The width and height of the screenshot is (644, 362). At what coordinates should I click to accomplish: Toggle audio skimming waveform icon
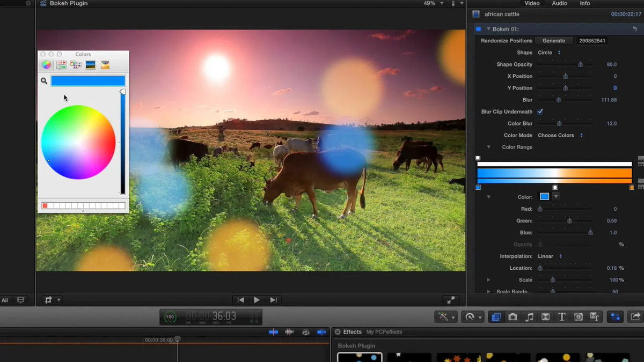[289, 332]
